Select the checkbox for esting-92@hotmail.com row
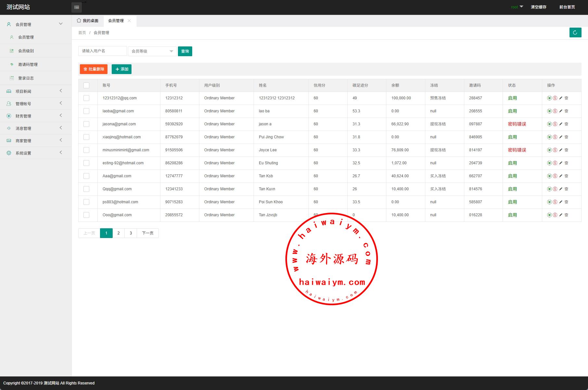 pyautogui.click(x=86, y=163)
